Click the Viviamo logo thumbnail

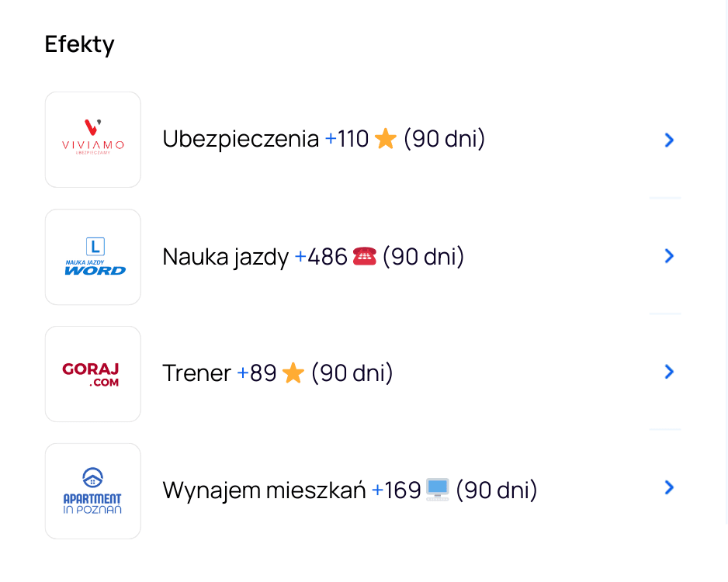click(x=93, y=140)
